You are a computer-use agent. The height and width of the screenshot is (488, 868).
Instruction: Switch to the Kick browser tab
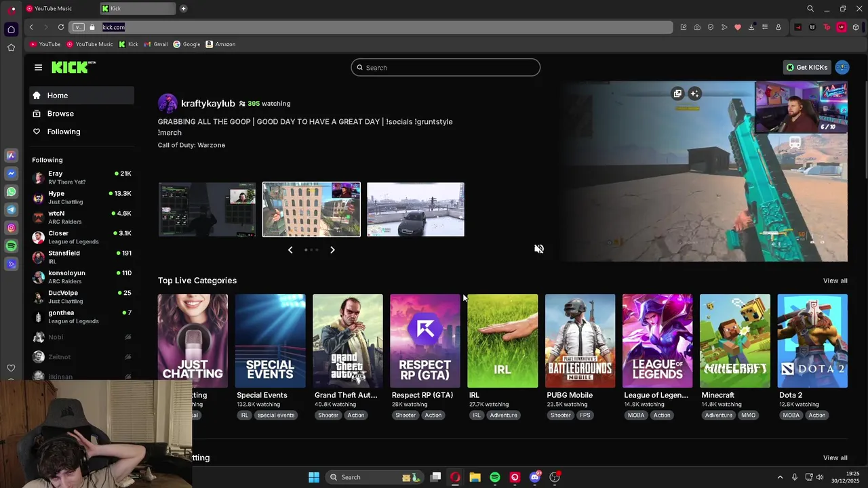tap(137, 9)
